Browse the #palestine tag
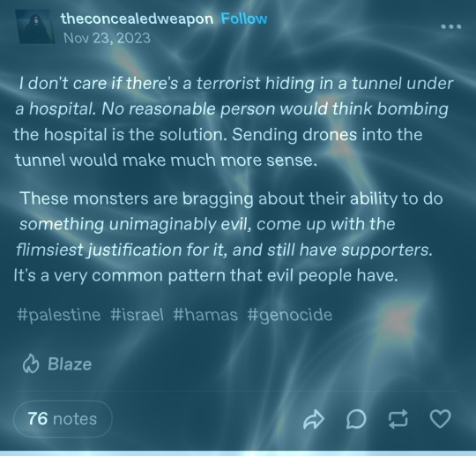476x456 pixels. click(x=59, y=315)
